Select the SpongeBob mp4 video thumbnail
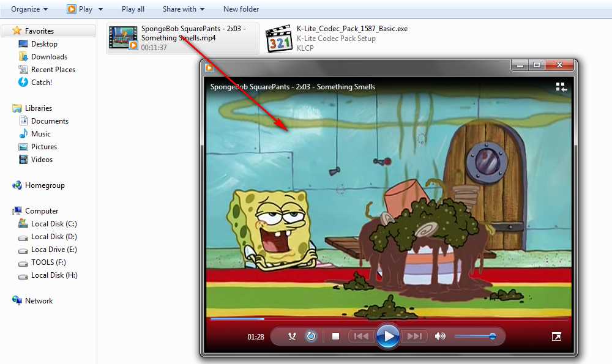This screenshot has width=612, height=364. [123, 38]
